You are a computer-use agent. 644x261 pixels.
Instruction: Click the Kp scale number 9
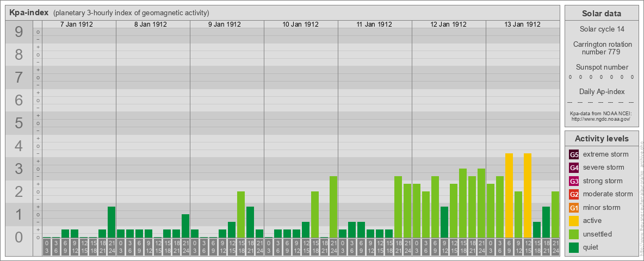pyautogui.click(x=18, y=32)
